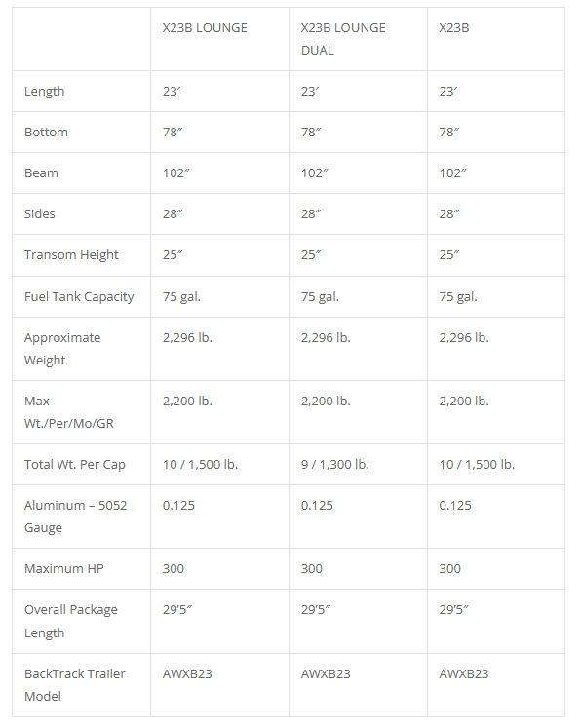Click the Bottom row label
581x728 pixels.
46,132
